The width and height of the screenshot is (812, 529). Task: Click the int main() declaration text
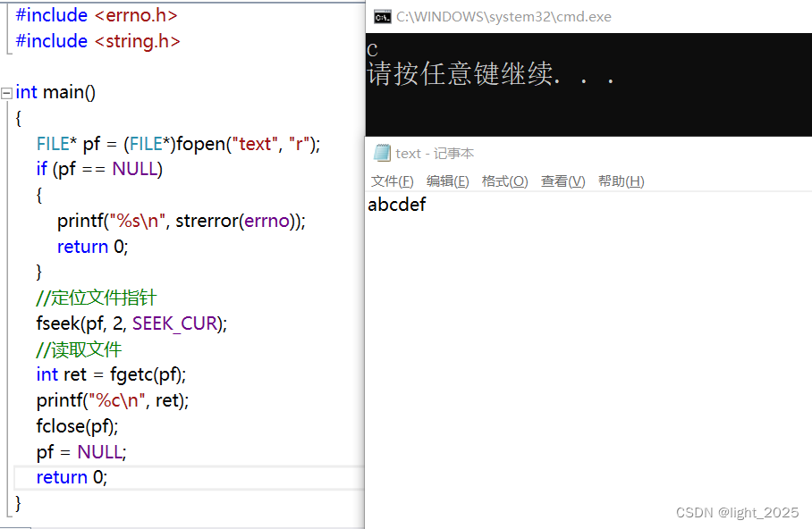55,92
